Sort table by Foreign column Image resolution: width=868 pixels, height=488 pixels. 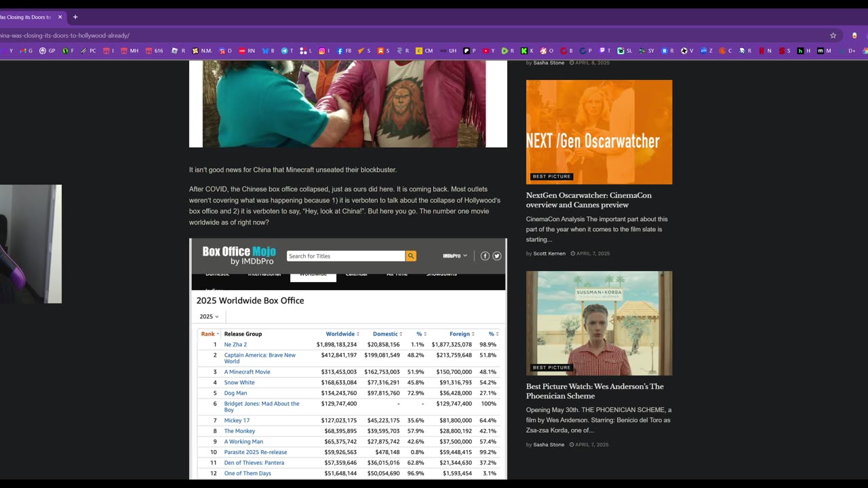click(x=461, y=334)
